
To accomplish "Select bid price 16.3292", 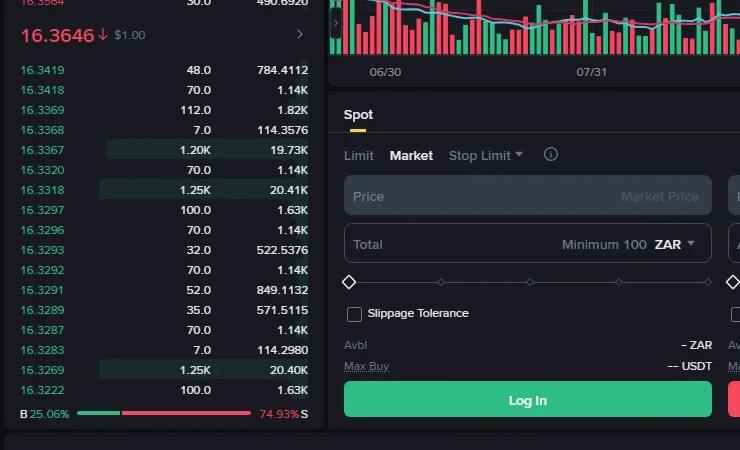I will (x=42, y=270).
